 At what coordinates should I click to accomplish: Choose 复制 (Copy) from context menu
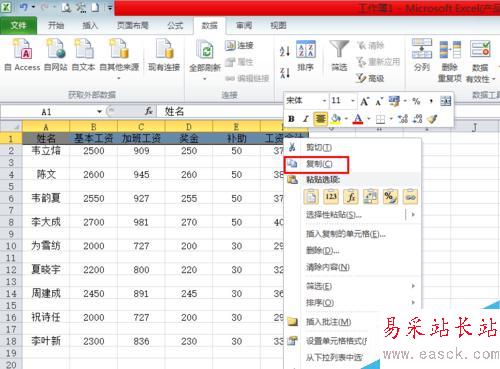tap(352, 164)
